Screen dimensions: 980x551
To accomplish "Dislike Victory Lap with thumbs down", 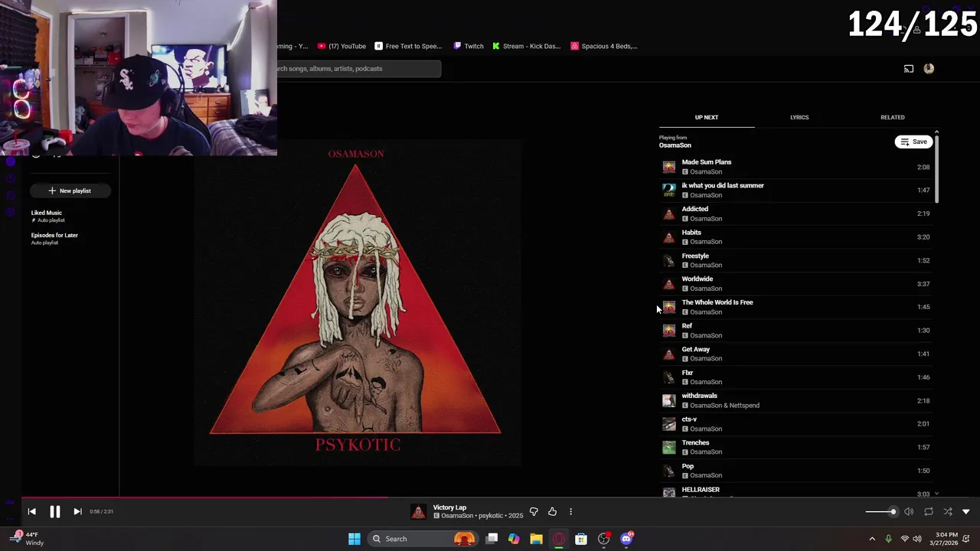I will pos(534,511).
